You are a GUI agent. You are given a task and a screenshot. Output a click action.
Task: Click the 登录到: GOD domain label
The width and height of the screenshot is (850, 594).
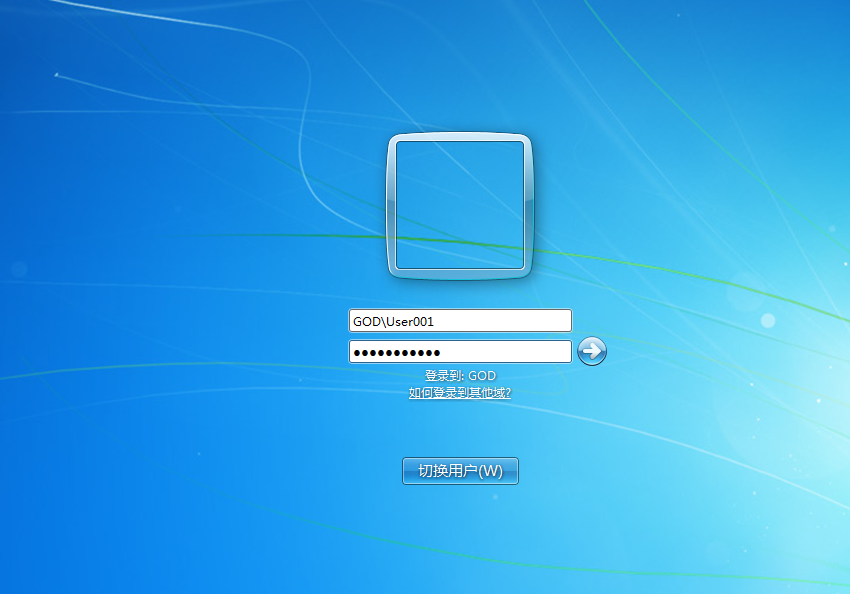(460, 376)
